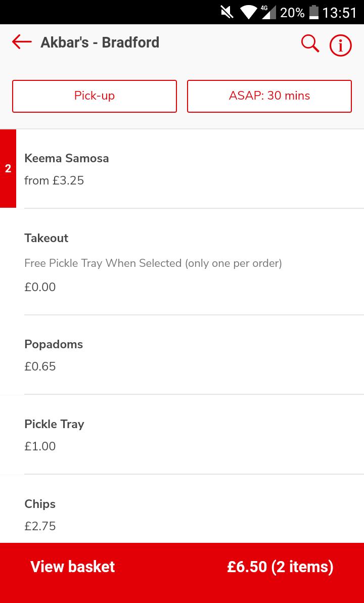Open the search magnifier icon
The height and width of the screenshot is (603, 364).
pyautogui.click(x=310, y=43)
